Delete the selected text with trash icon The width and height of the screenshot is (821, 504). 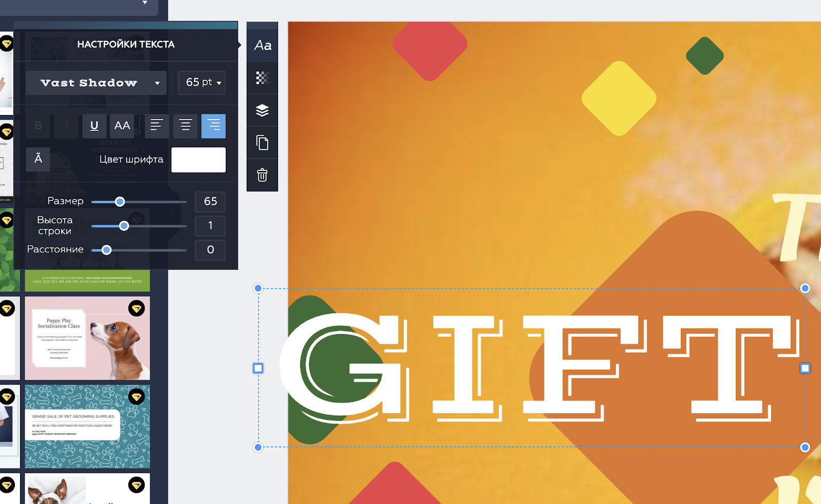tap(262, 175)
